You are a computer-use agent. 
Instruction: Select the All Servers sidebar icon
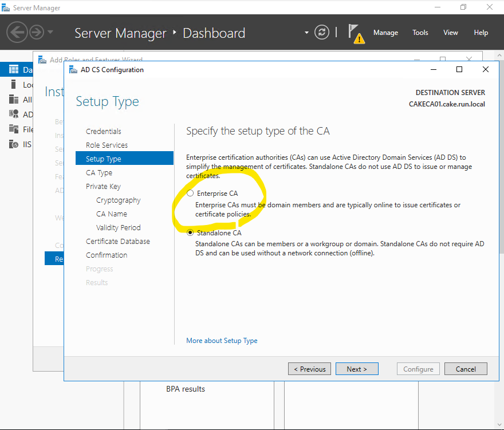(x=14, y=99)
